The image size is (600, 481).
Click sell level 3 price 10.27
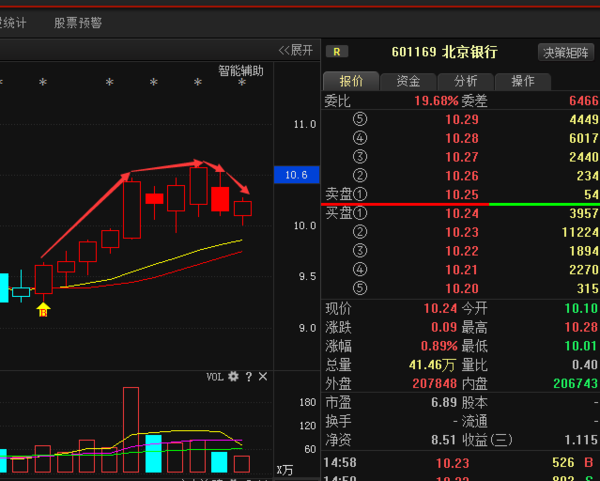coord(462,157)
